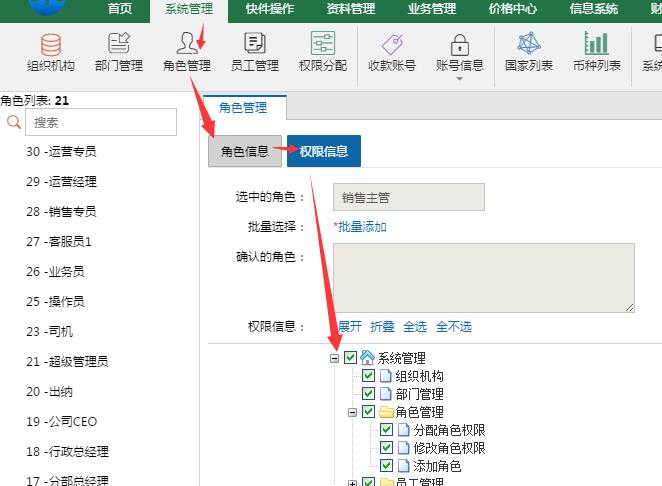Click 收款账号 toolbar icon
Screen dimensions: 662x486
392,52
